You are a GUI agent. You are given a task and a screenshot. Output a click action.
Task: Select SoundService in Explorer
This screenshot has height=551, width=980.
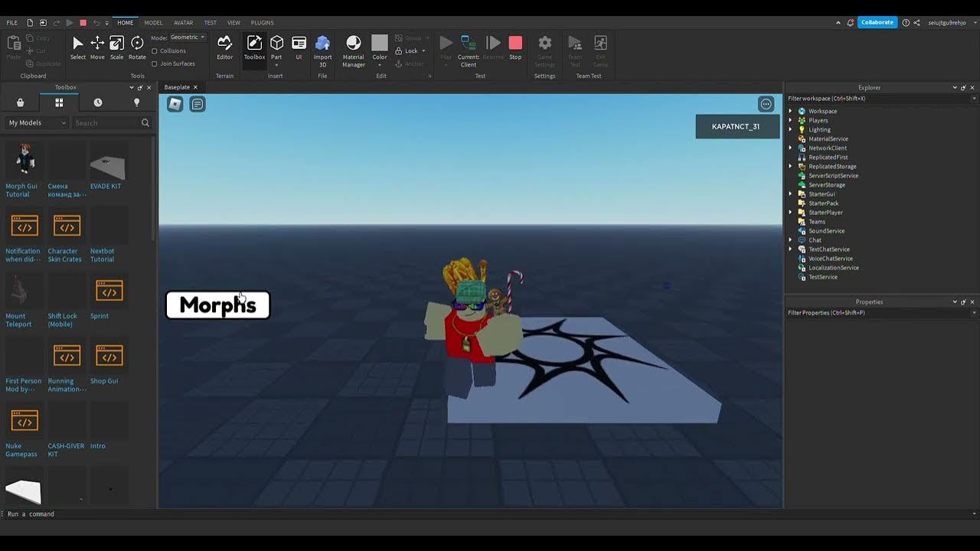(826, 230)
